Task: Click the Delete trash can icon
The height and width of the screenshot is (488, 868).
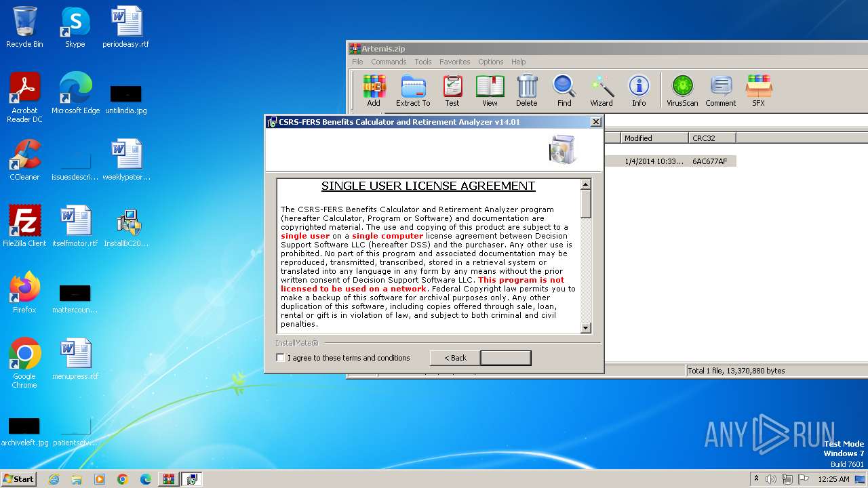Action: pyautogui.click(x=527, y=91)
